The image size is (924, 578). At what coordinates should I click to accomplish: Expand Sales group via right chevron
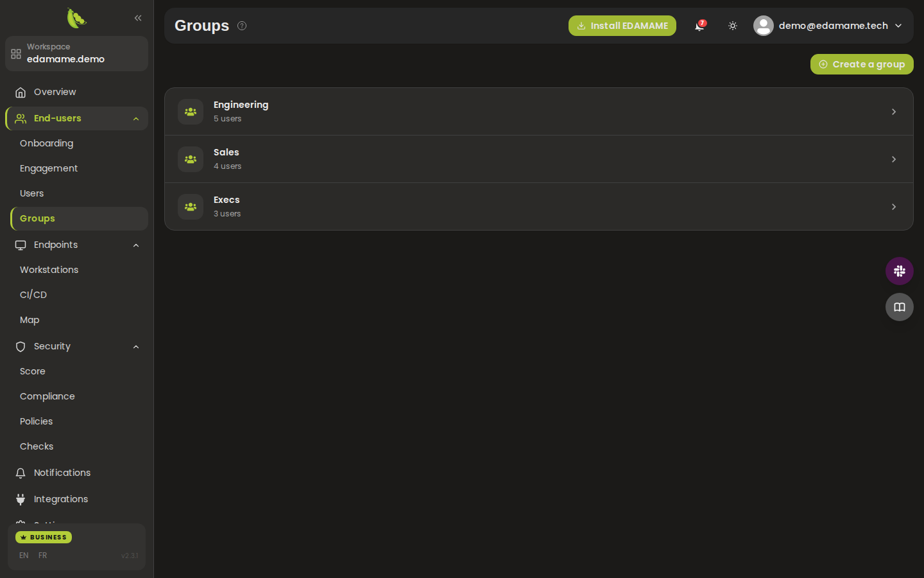[x=894, y=159]
